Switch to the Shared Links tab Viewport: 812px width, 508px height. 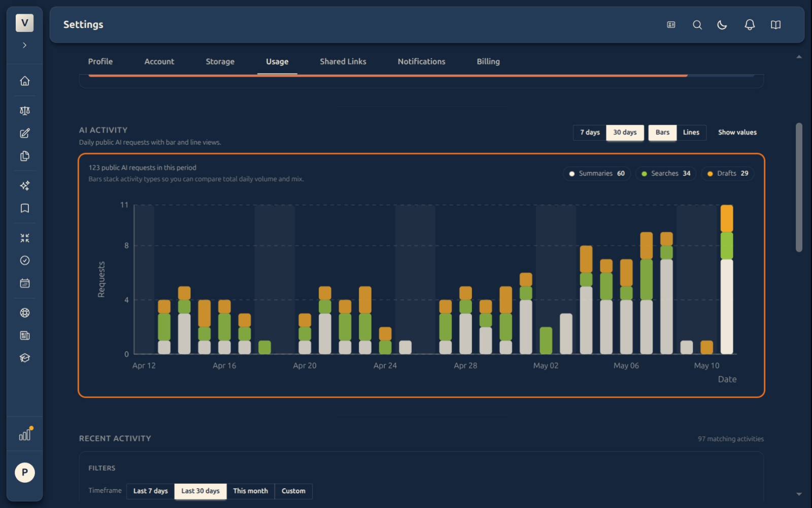coord(343,61)
